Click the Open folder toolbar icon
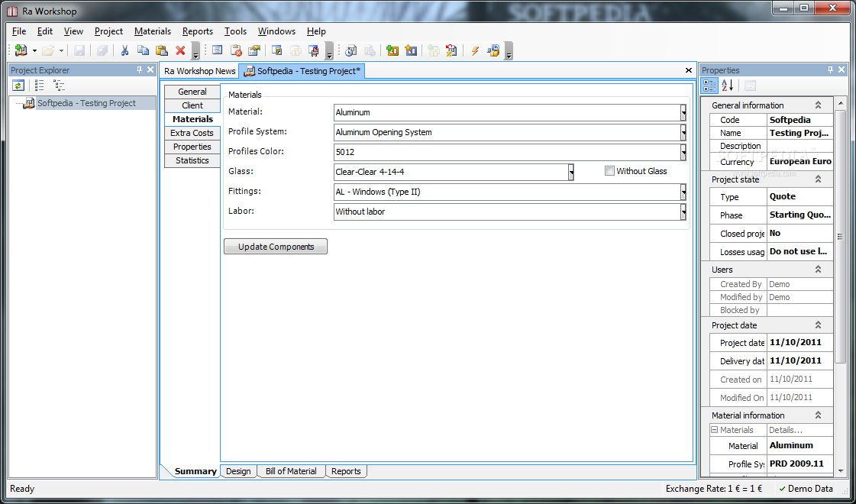This screenshot has width=856, height=504. [48, 51]
